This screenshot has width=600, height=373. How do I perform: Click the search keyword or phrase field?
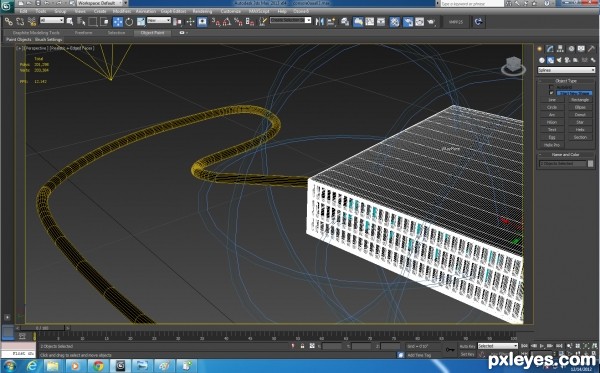(x=472, y=3)
